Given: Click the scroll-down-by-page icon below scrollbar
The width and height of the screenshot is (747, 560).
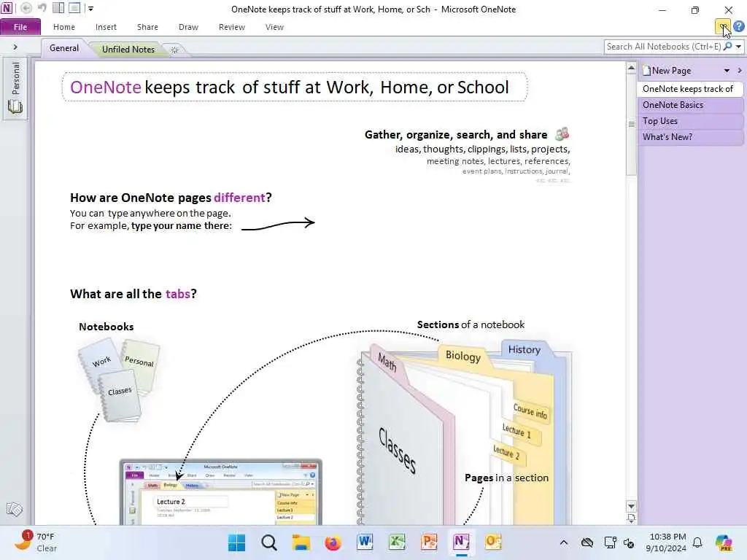Looking at the screenshot, I should coord(631,518).
